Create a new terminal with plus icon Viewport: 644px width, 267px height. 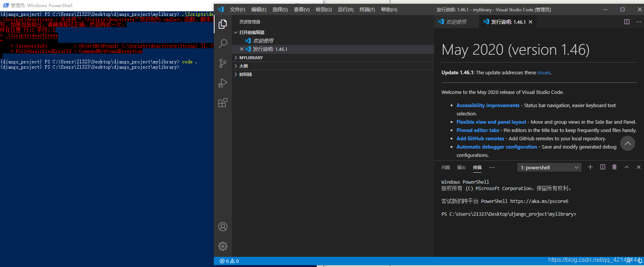click(590, 167)
